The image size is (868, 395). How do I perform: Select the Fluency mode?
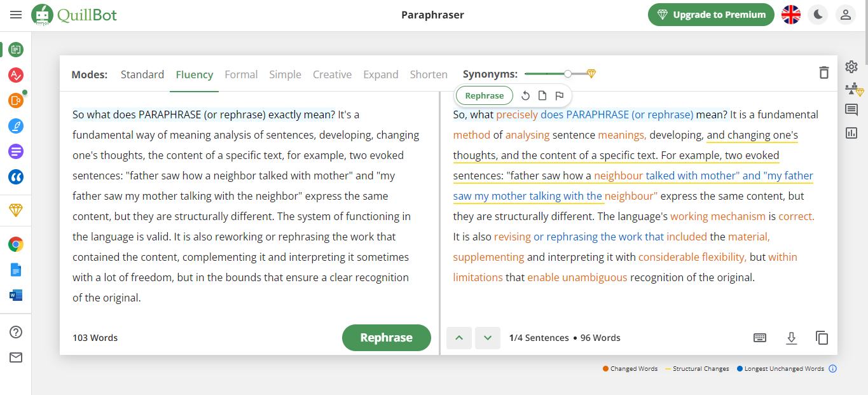[195, 74]
